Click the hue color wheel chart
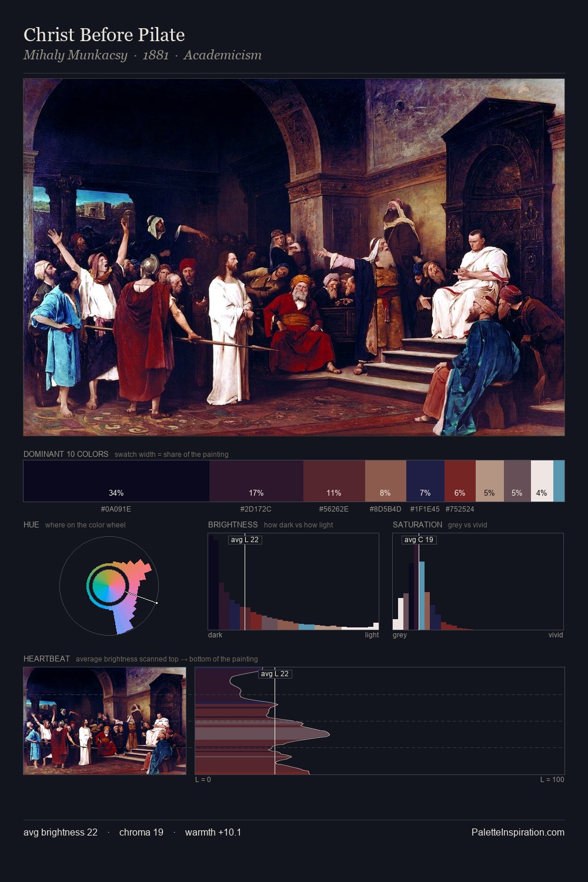The image size is (588, 882). [109, 586]
